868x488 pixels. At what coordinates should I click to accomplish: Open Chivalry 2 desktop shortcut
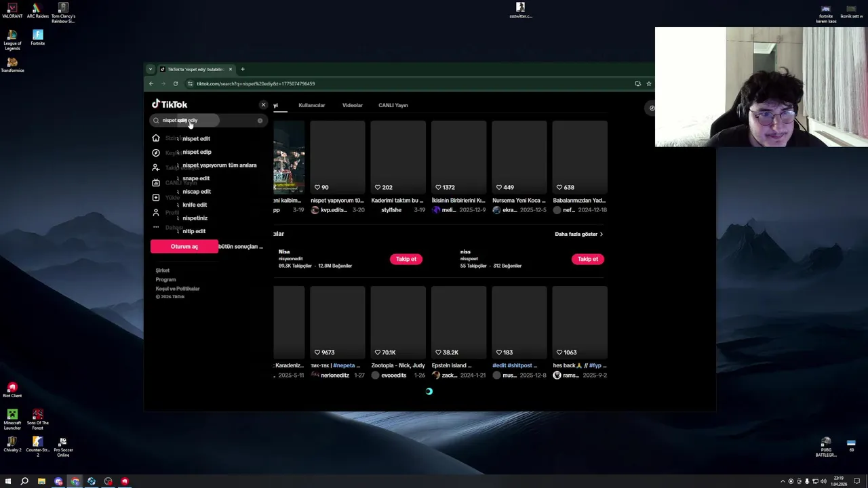(x=12, y=445)
